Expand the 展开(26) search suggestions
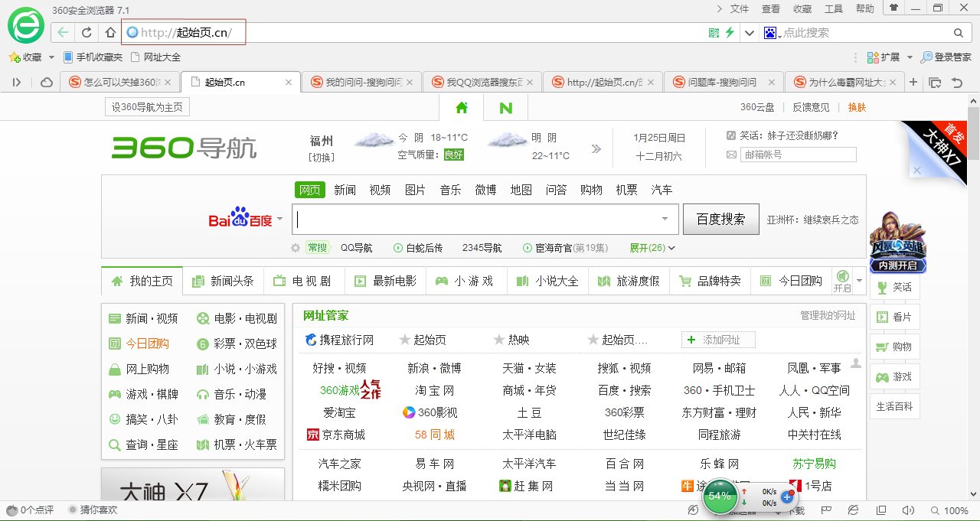The image size is (980, 521). tap(647, 247)
